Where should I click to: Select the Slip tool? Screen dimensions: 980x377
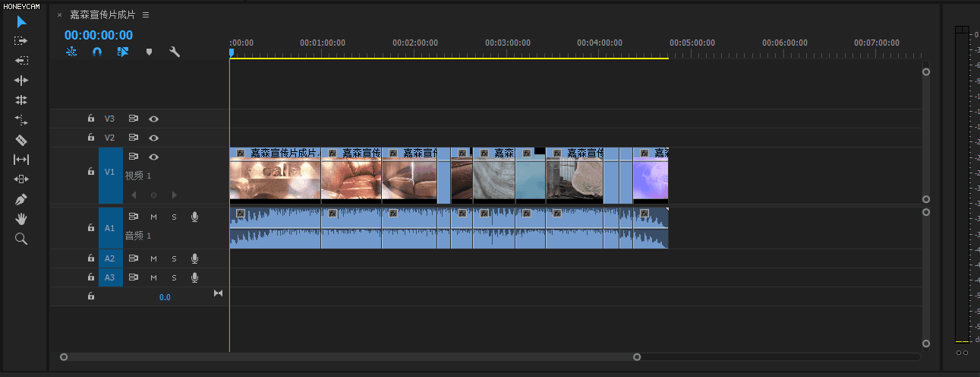[21, 160]
